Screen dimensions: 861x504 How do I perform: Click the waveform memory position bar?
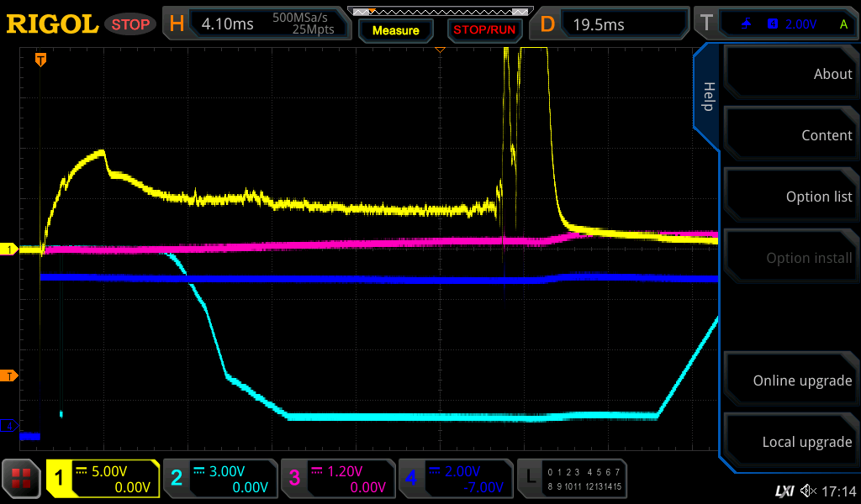pos(440,12)
